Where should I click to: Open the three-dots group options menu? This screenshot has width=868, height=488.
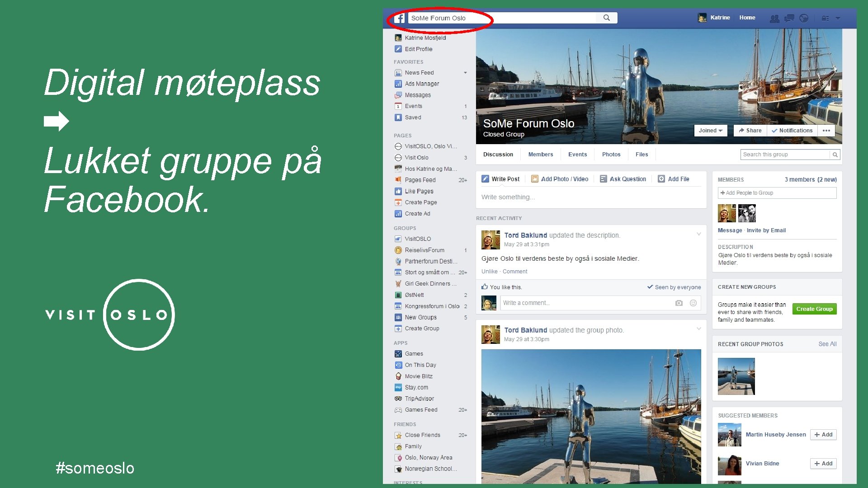point(826,131)
